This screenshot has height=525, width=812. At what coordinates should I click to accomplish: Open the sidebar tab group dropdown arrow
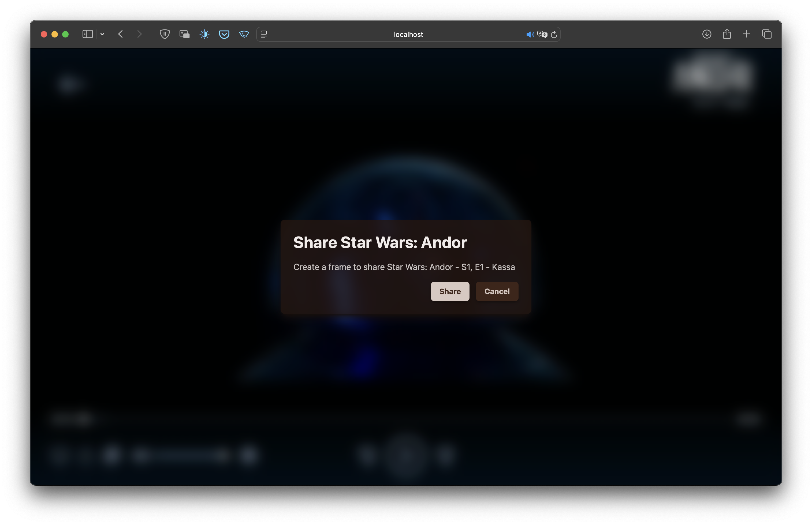point(102,34)
